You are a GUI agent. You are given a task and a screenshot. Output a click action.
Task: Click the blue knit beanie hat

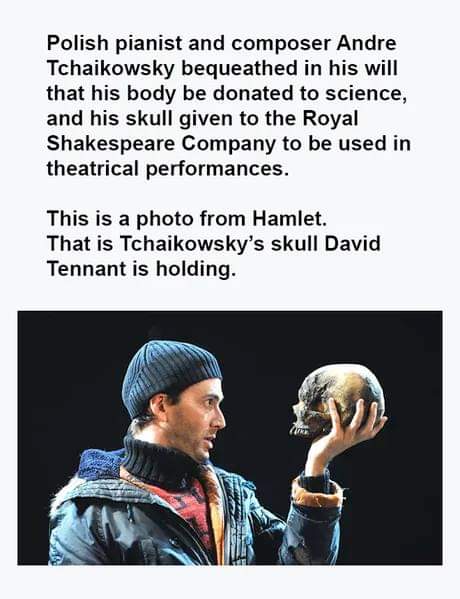[171, 377]
